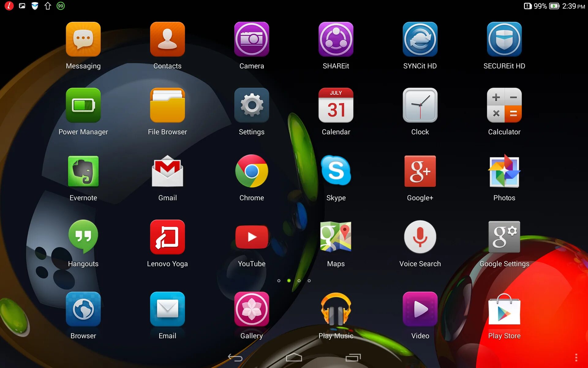The width and height of the screenshot is (588, 368).
Task: Tap the battery status indicator
Action: pos(554,6)
